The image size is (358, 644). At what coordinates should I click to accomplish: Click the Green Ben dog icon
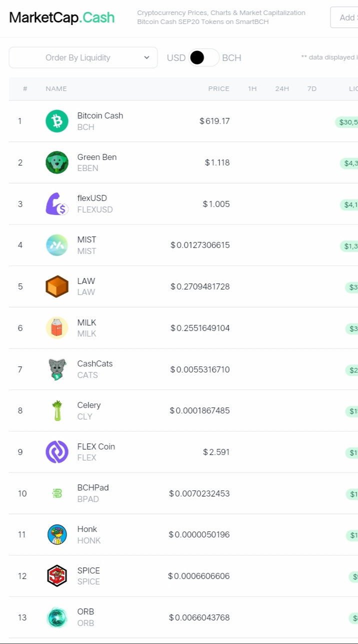click(57, 162)
